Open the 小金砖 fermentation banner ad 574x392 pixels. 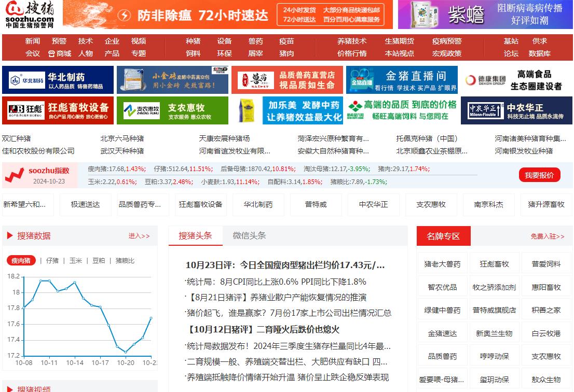click(x=172, y=80)
